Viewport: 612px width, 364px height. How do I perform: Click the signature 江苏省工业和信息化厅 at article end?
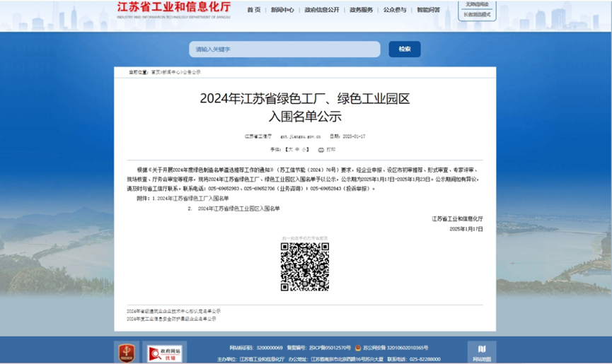[x=457, y=219]
